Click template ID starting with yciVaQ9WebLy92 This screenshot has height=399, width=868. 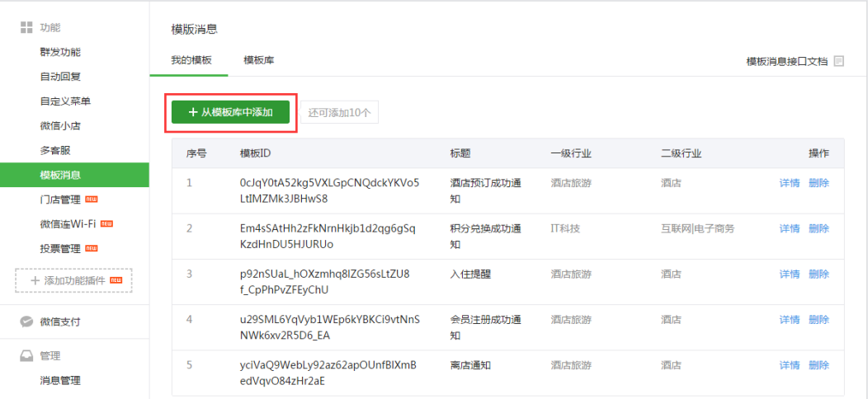pos(328,373)
